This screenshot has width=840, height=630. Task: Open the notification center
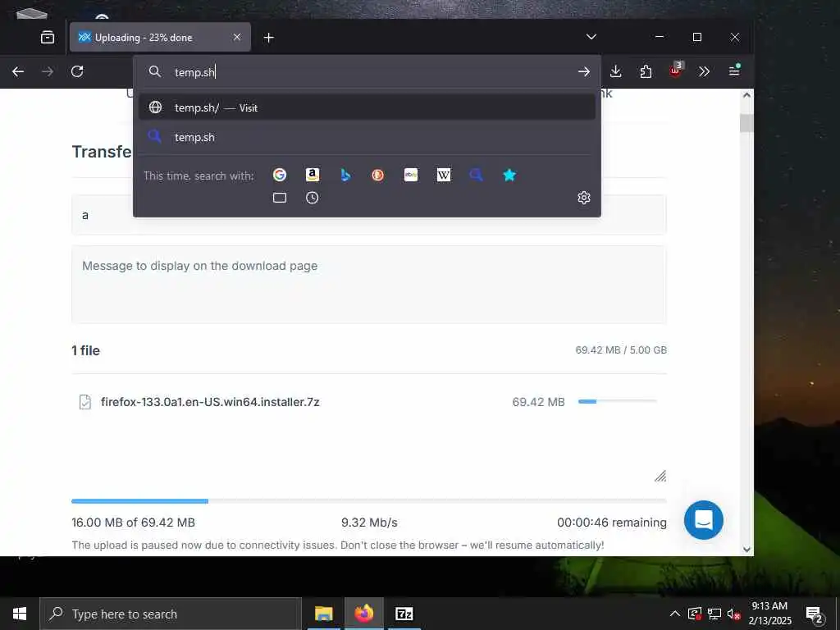pyautogui.click(x=815, y=614)
